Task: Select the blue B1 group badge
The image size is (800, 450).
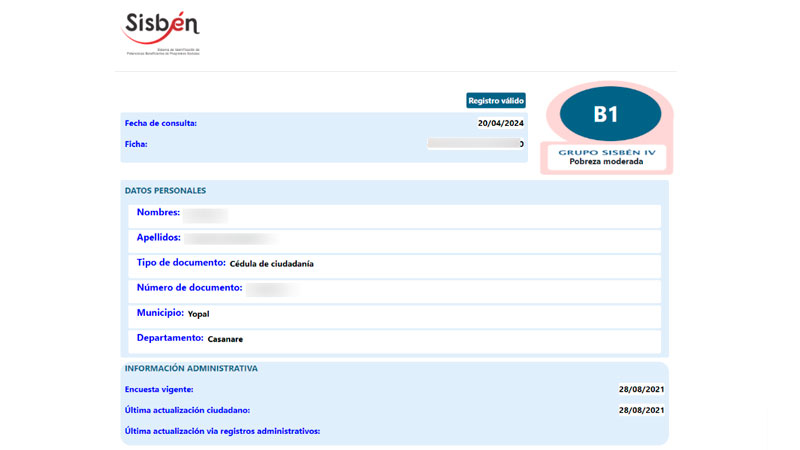Action: (x=606, y=115)
